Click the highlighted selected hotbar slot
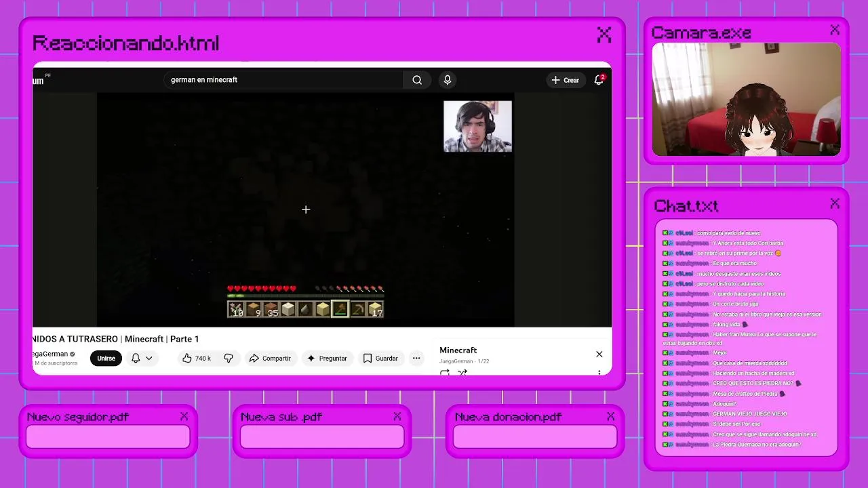Image resolution: width=868 pixels, height=488 pixels. coord(340,310)
